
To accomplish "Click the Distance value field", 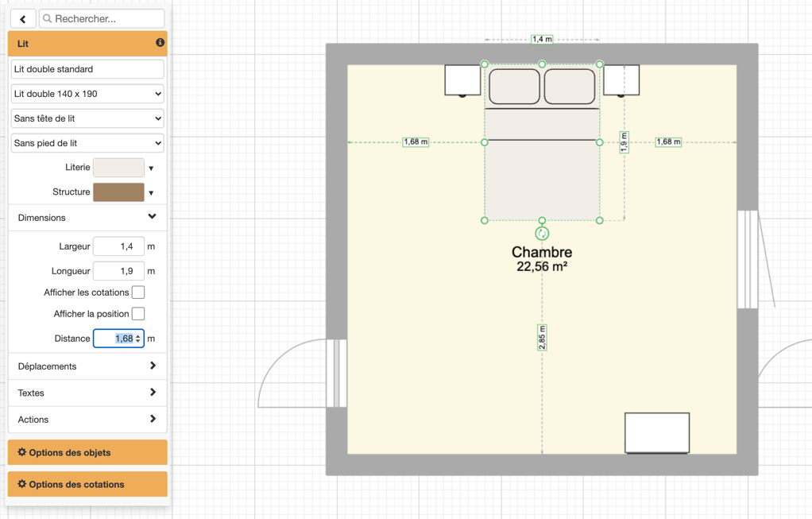I will 118,339.
